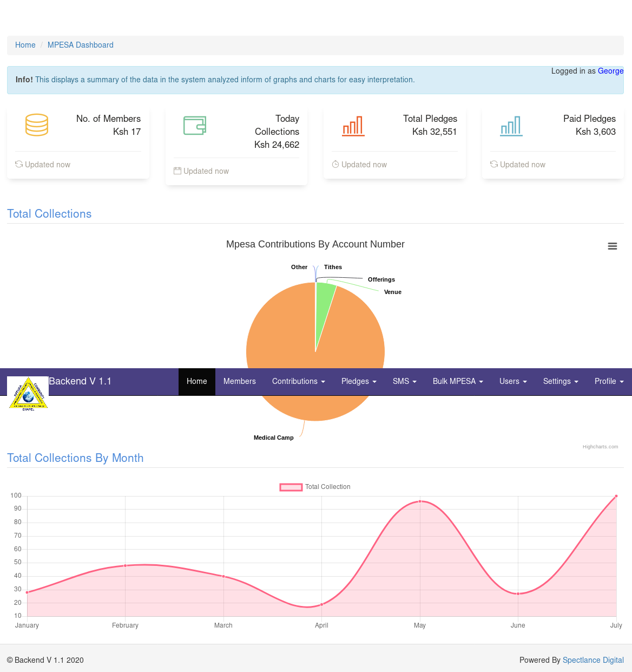The width and height of the screenshot is (632, 672).
Task: Click the blue Paid Pledges chart icon
Action: pyautogui.click(x=511, y=126)
